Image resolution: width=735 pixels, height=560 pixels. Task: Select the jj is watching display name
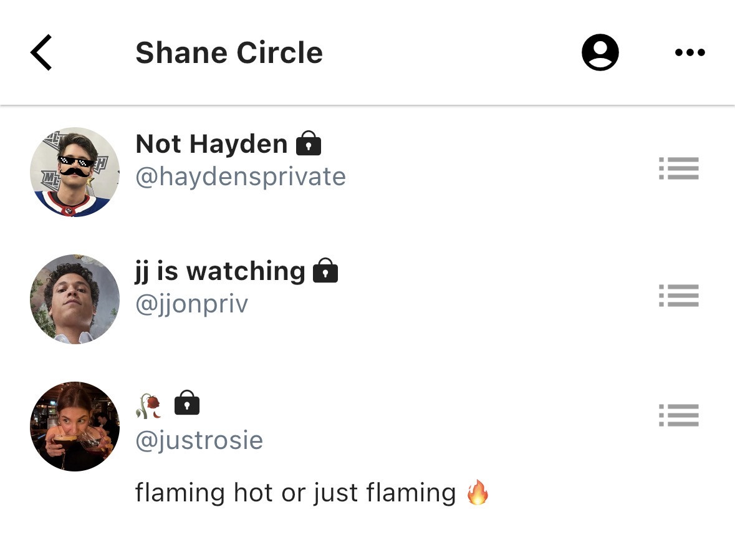[x=220, y=271]
